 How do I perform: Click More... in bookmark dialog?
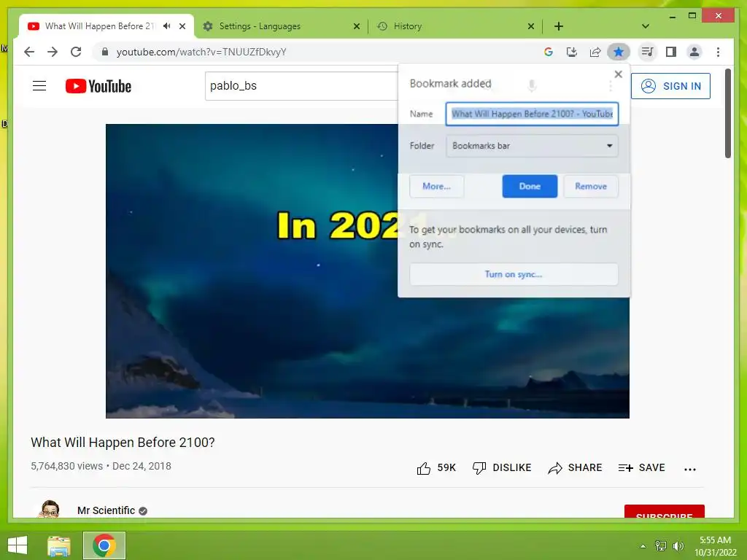click(x=436, y=186)
